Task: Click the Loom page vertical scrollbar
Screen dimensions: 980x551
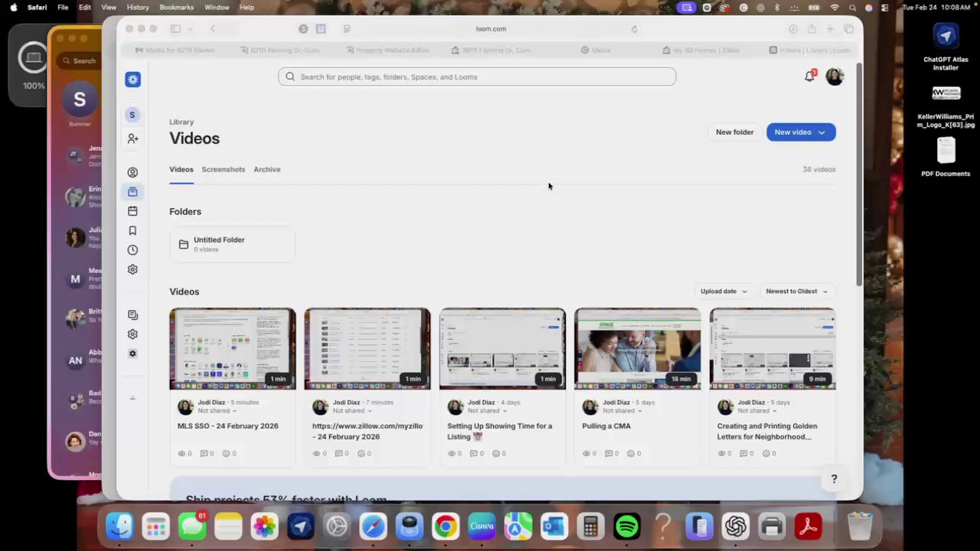Action: 859,176
